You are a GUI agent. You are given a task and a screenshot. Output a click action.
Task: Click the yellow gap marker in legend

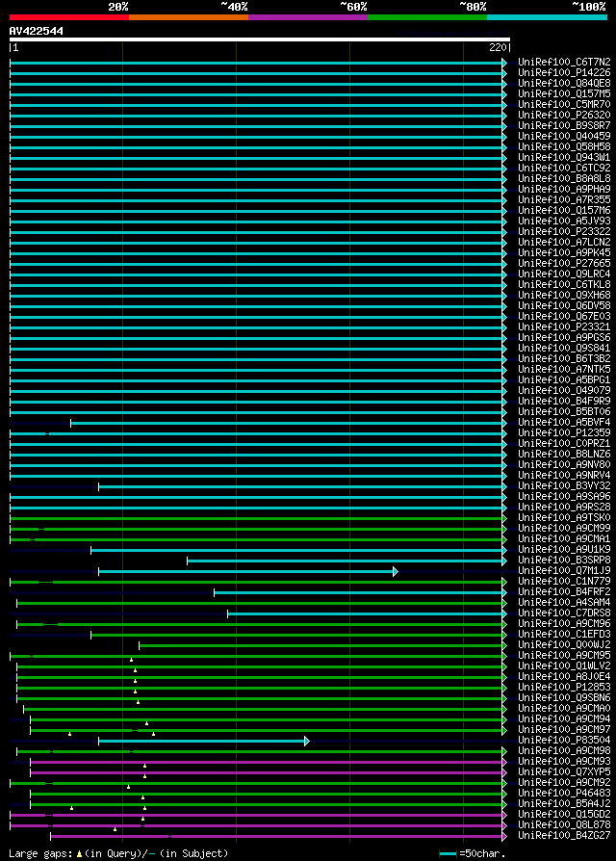80,854
